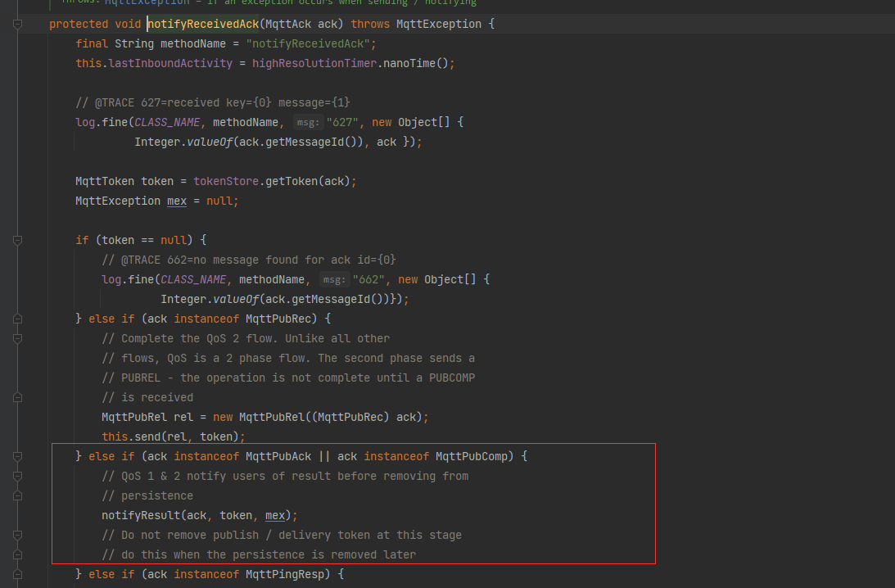895x588 pixels.
Task: Click getToken(ack) method call
Action: point(308,182)
